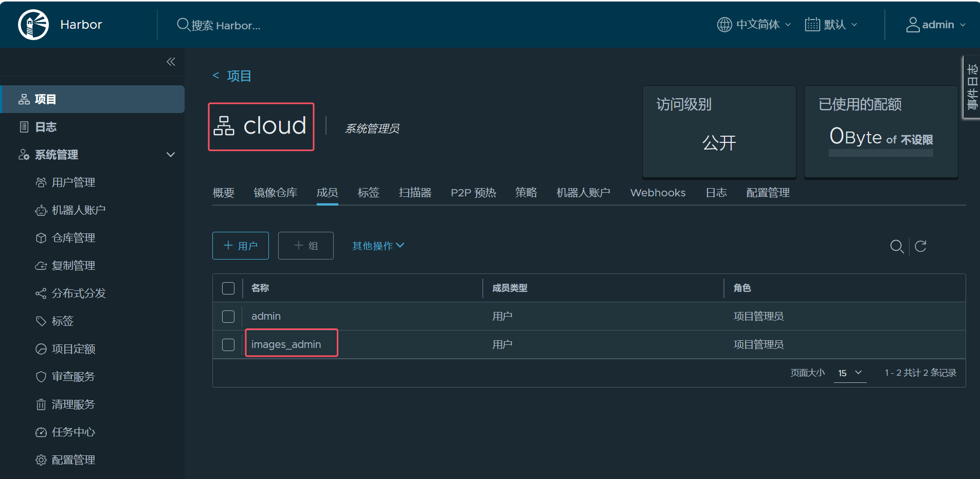Click the 任务中心 gauge icon
Viewport: 980px width, 479px height.
[41, 432]
